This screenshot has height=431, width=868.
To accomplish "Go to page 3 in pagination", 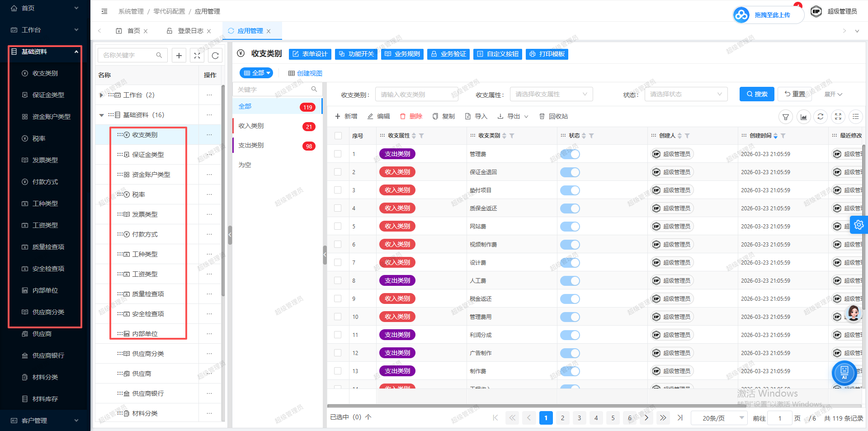I will click(579, 418).
